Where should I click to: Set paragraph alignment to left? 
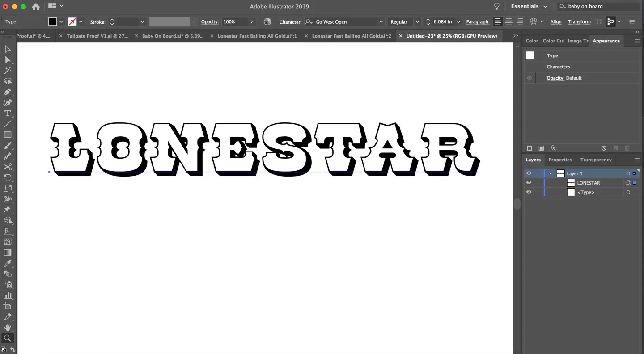(x=497, y=21)
